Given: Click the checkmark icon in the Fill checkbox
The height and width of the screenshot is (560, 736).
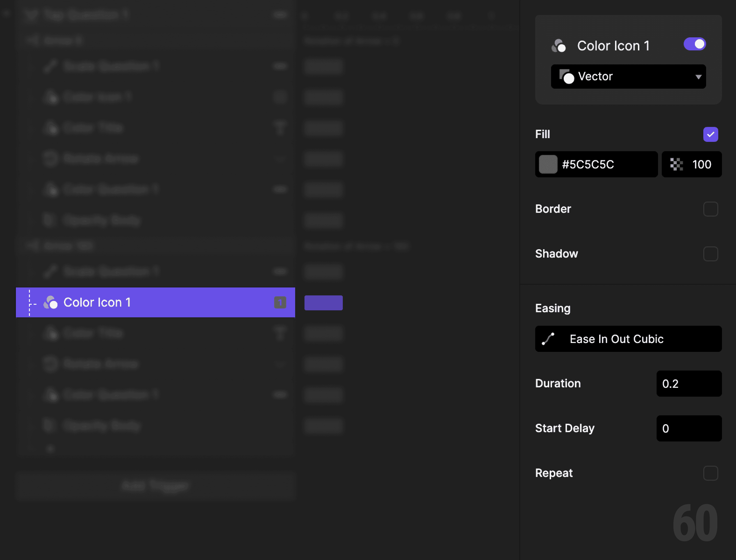Looking at the screenshot, I should (711, 134).
